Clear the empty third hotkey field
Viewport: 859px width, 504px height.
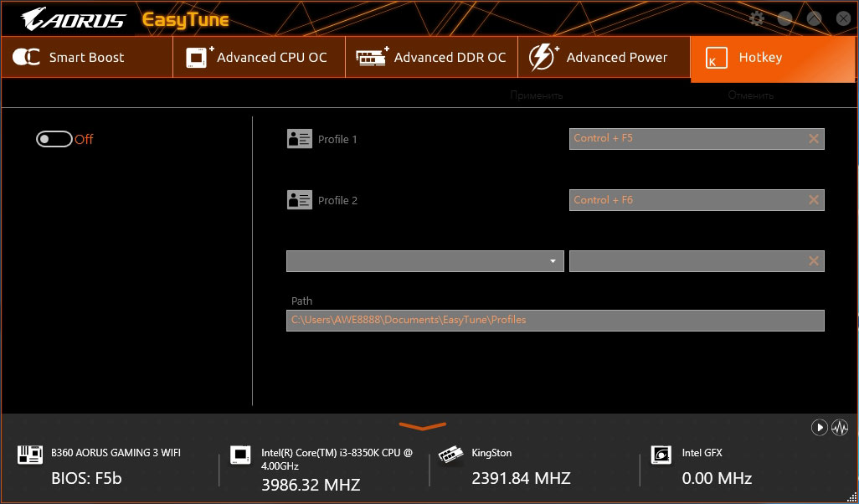click(814, 261)
